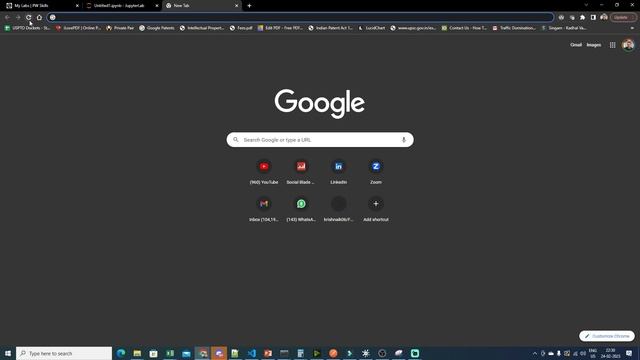This screenshot has height=360, width=640.
Task: Close the JupyterLab tab
Action: [157, 6]
